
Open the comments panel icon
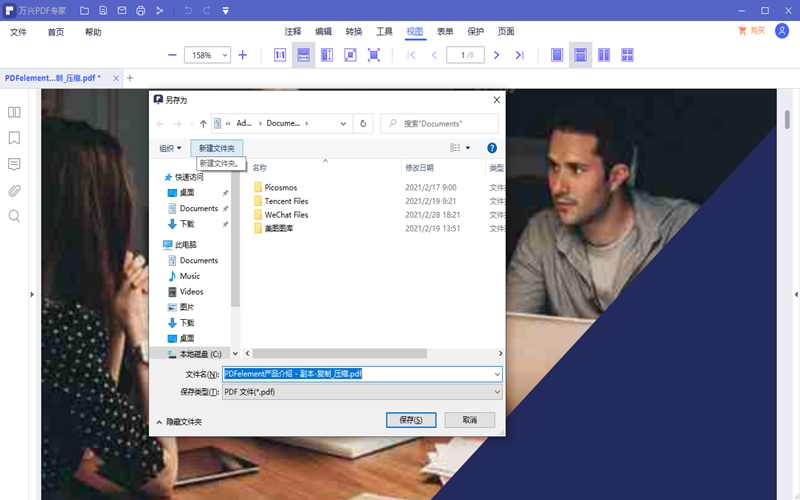pos(14,164)
